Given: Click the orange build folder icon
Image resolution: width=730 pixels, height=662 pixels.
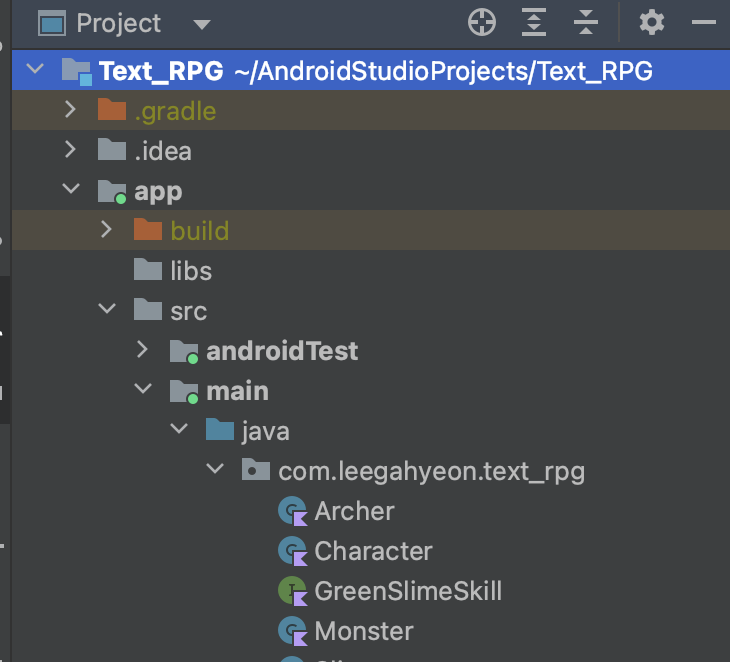Looking at the screenshot, I should [x=148, y=230].
